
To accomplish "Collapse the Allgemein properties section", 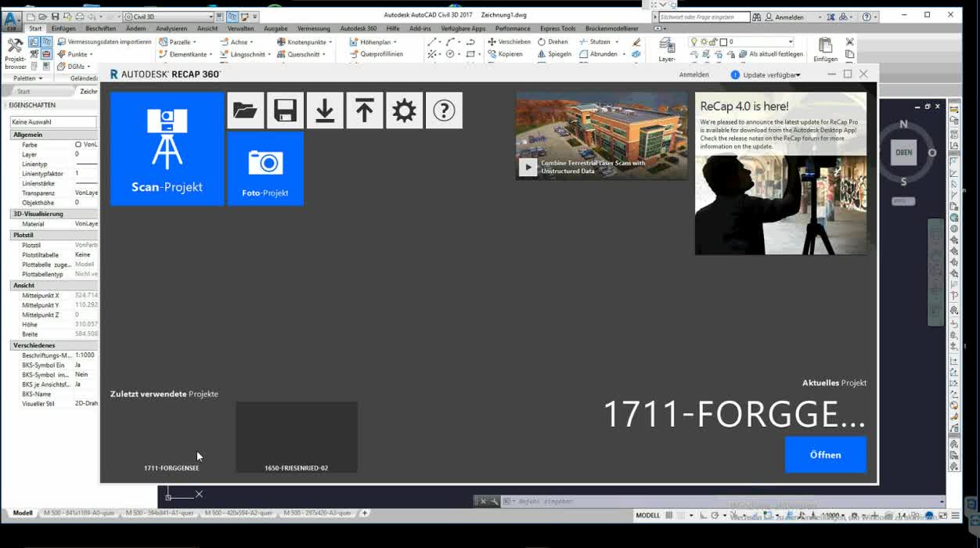I will [x=54, y=135].
